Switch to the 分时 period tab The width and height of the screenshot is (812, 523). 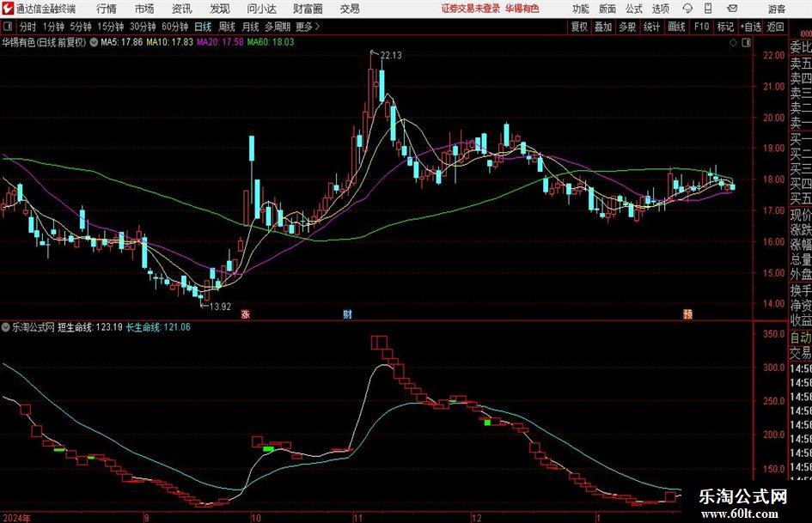pyautogui.click(x=27, y=27)
